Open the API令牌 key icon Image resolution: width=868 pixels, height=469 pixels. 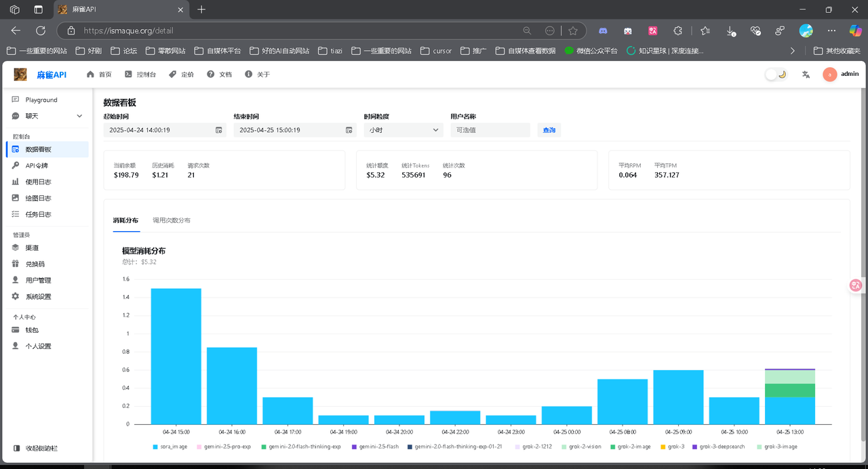(x=16, y=165)
